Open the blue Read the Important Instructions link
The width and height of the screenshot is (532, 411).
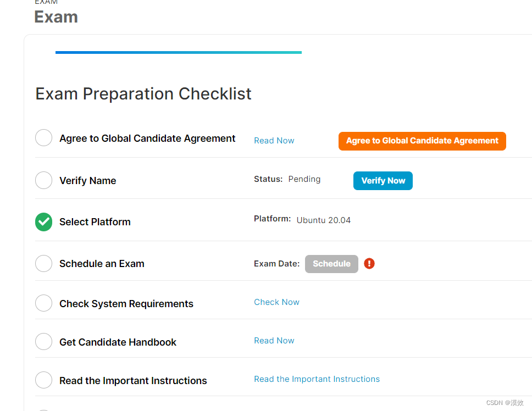coord(317,379)
